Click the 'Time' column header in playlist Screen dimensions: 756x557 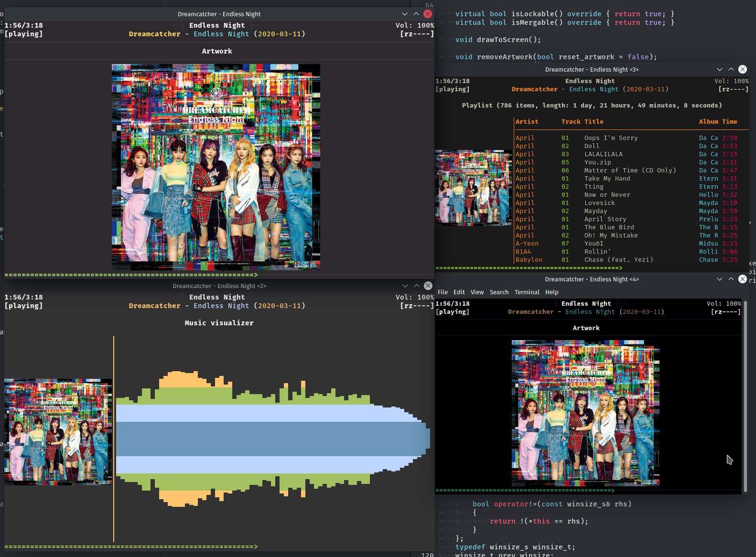pos(730,122)
